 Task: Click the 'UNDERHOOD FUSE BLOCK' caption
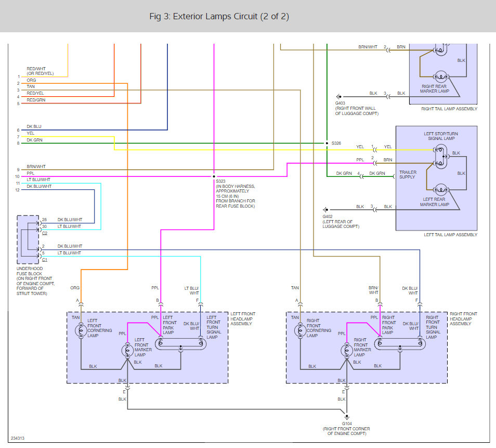pyautogui.click(x=30, y=271)
